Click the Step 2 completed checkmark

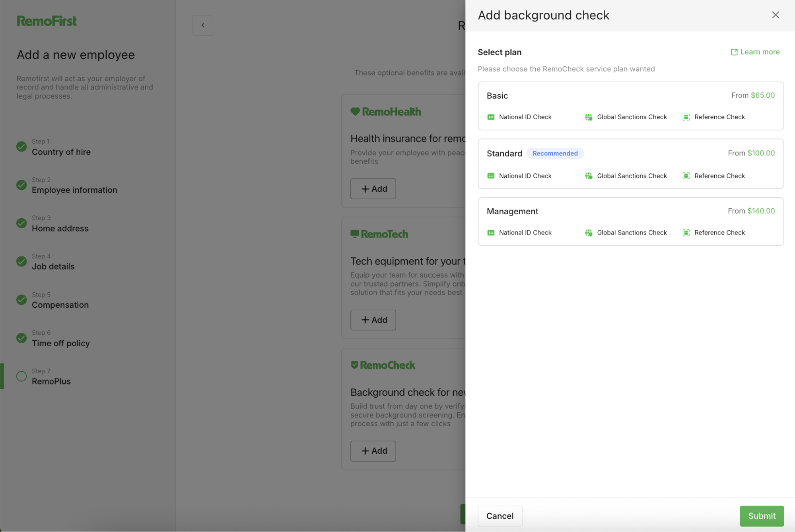click(21, 185)
